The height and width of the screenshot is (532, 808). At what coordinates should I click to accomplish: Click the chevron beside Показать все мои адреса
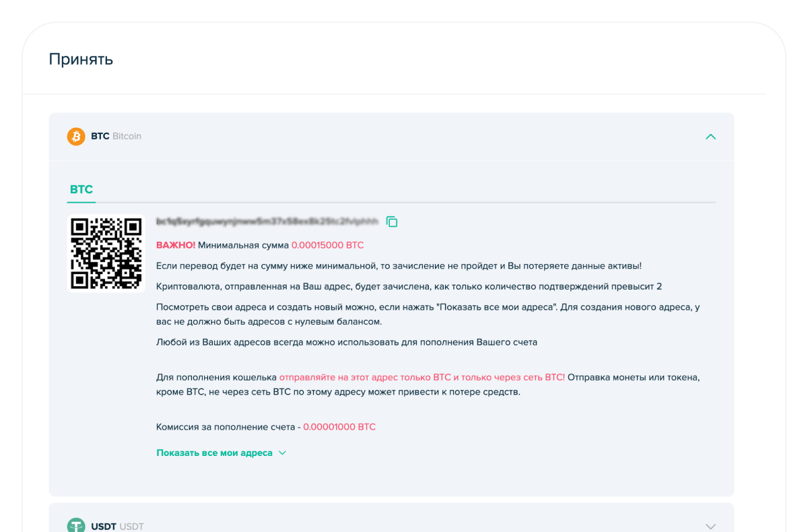coord(283,453)
